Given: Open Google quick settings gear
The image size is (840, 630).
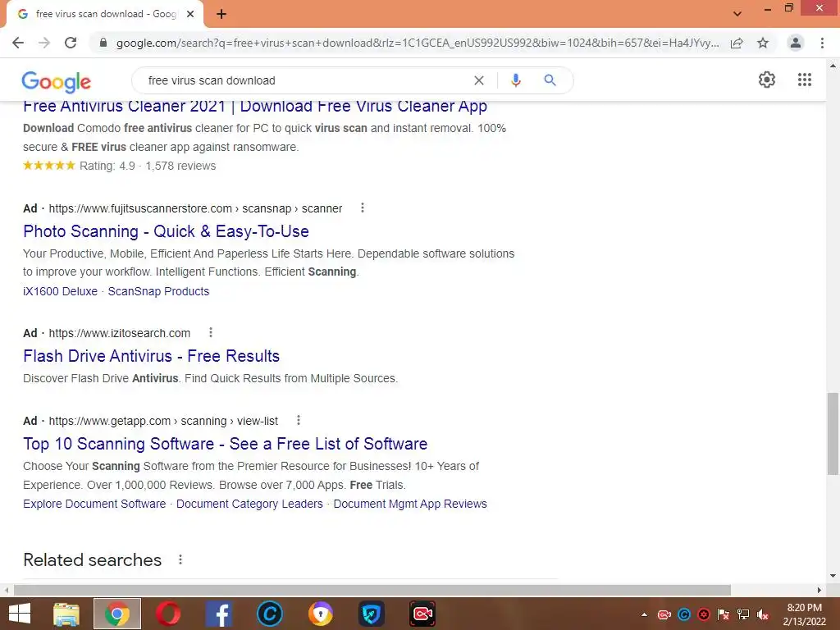Looking at the screenshot, I should click(767, 80).
